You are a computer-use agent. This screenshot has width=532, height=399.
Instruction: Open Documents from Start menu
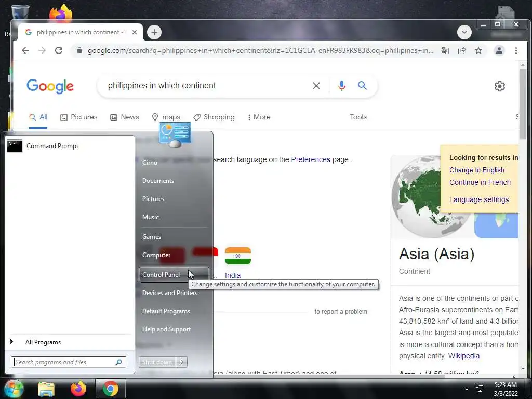click(174, 181)
